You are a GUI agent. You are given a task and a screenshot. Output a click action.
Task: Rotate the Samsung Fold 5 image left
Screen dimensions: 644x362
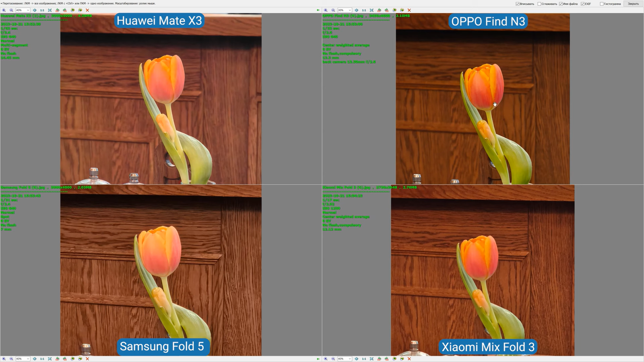pos(57,359)
